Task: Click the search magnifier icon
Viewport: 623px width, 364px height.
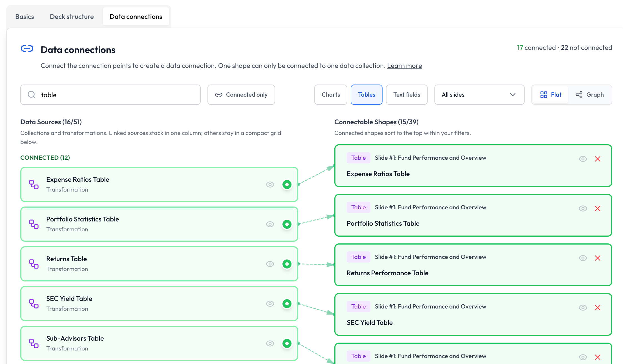Action: click(x=32, y=95)
